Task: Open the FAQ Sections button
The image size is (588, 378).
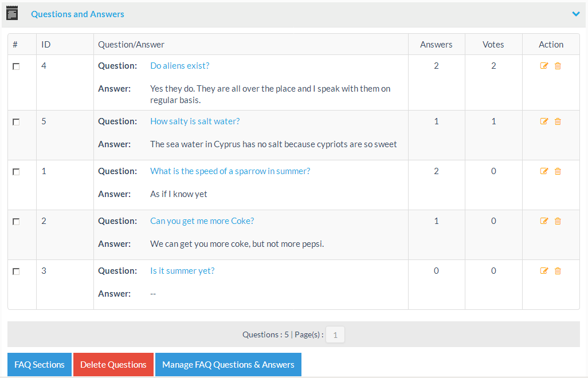Action: coord(40,365)
